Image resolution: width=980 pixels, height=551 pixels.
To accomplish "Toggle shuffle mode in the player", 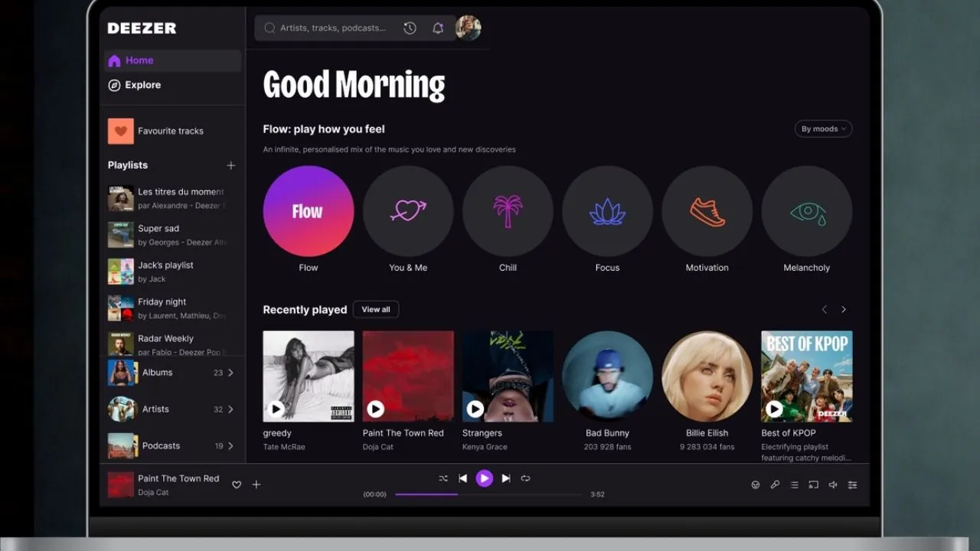I will (443, 478).
